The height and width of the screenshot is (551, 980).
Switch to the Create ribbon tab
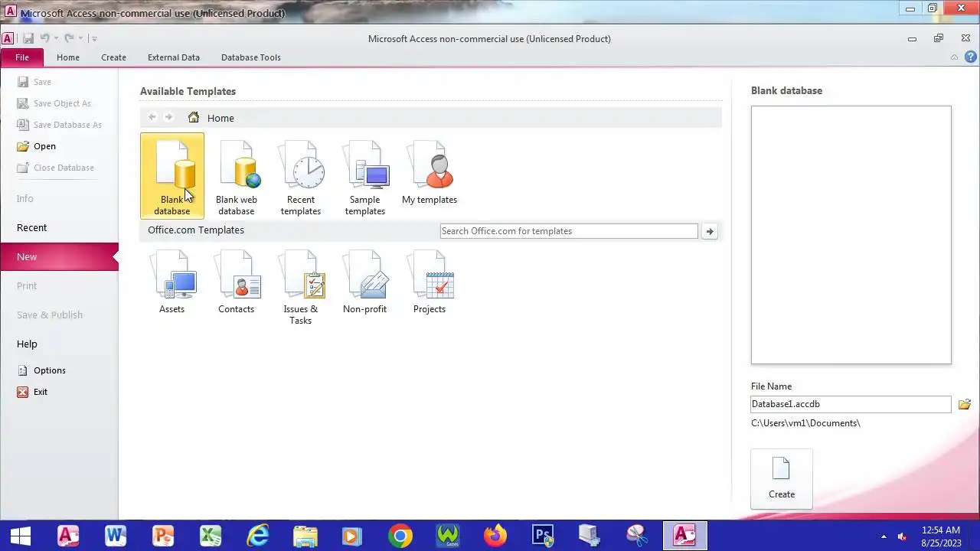(x=113, y=57)
